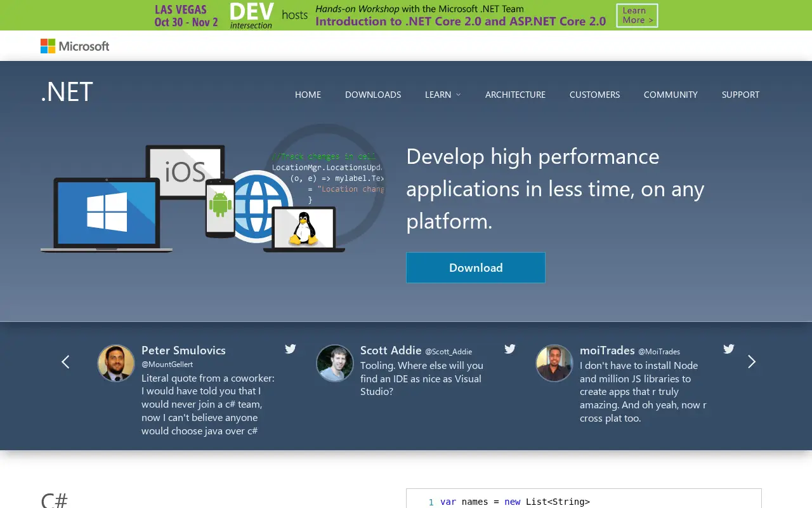Click the Android phone illustration
The height and width of the screenshot is (508, 812).
220,208
